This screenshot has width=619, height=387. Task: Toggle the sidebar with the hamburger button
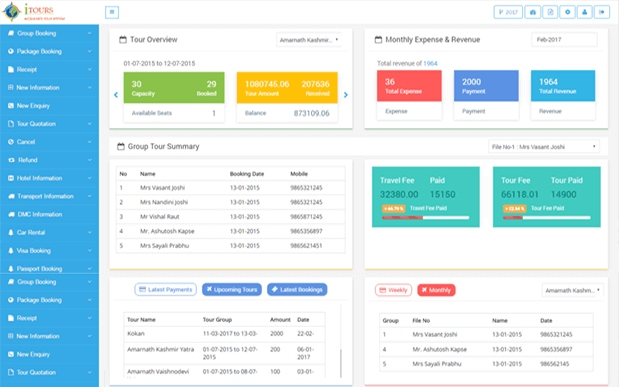(112, 12)
